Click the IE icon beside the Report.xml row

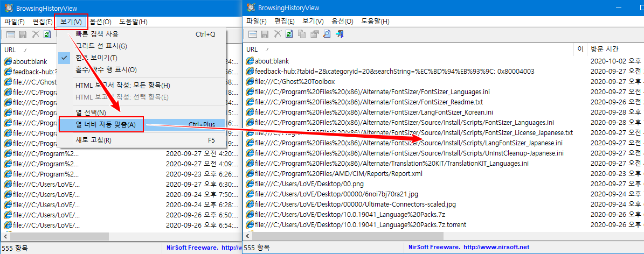pyautogui.click(x=250, y=174)
